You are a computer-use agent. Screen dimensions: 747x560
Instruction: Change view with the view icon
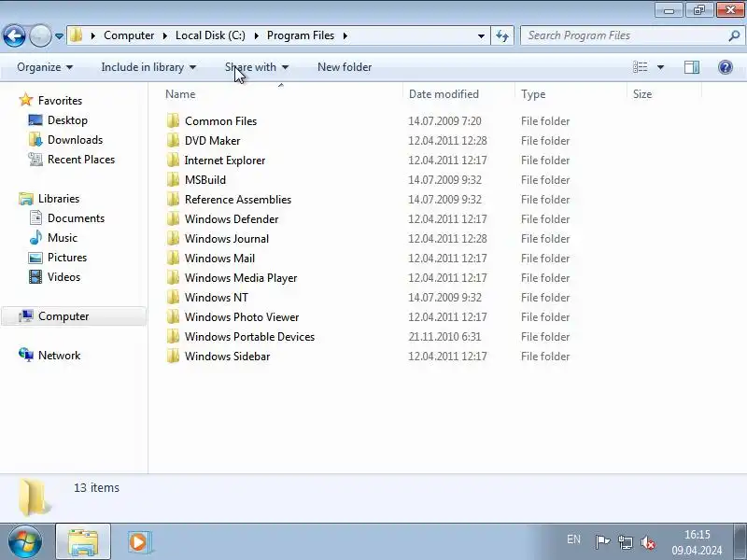click(640, 67)
